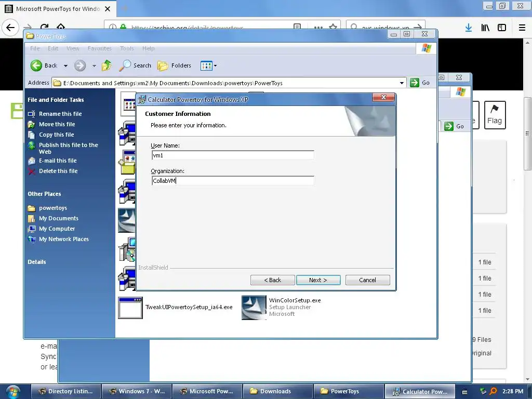Select E-mail this file task
Image resolution: width=532 pixels, height=399 pixels.
coord(58,161)
